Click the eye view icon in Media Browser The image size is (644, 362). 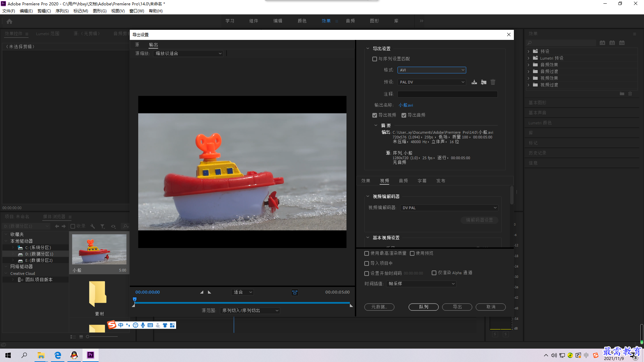point(113,227)
